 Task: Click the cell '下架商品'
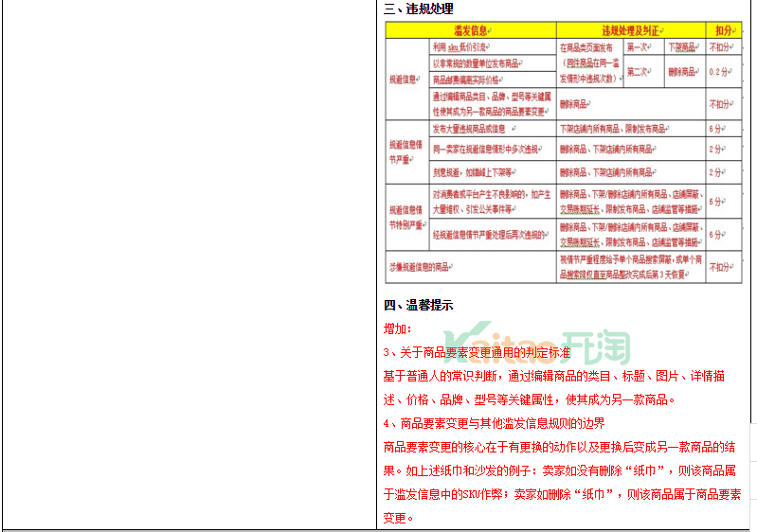(685, 46)
